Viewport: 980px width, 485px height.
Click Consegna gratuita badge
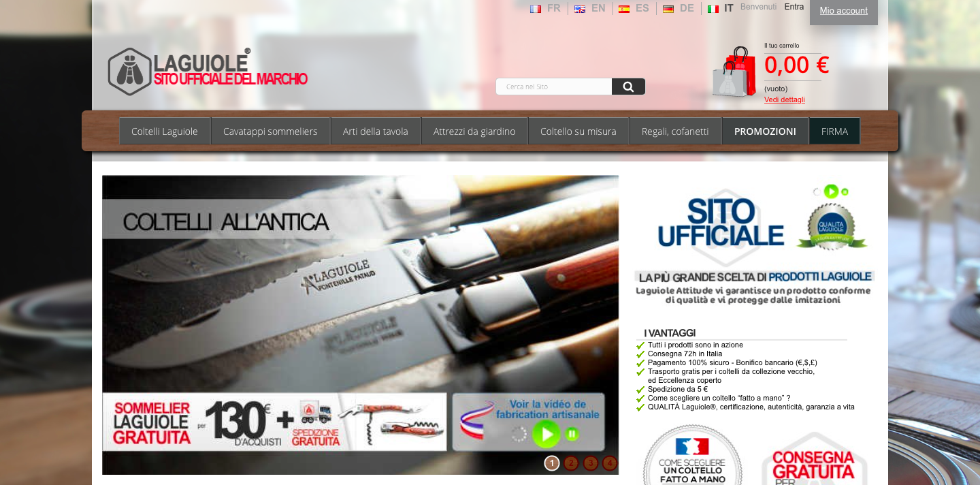(814, 460)
